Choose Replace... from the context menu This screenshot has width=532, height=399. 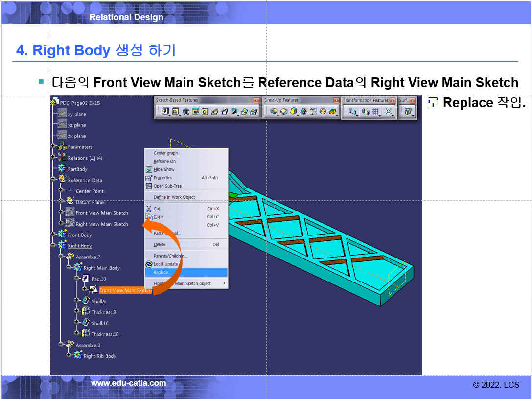[162, 272]
